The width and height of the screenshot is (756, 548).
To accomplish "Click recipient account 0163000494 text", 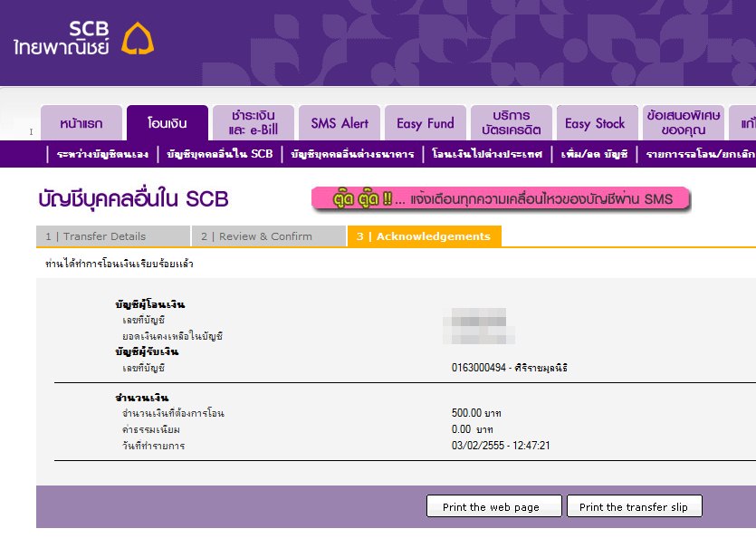I will 509,368.
